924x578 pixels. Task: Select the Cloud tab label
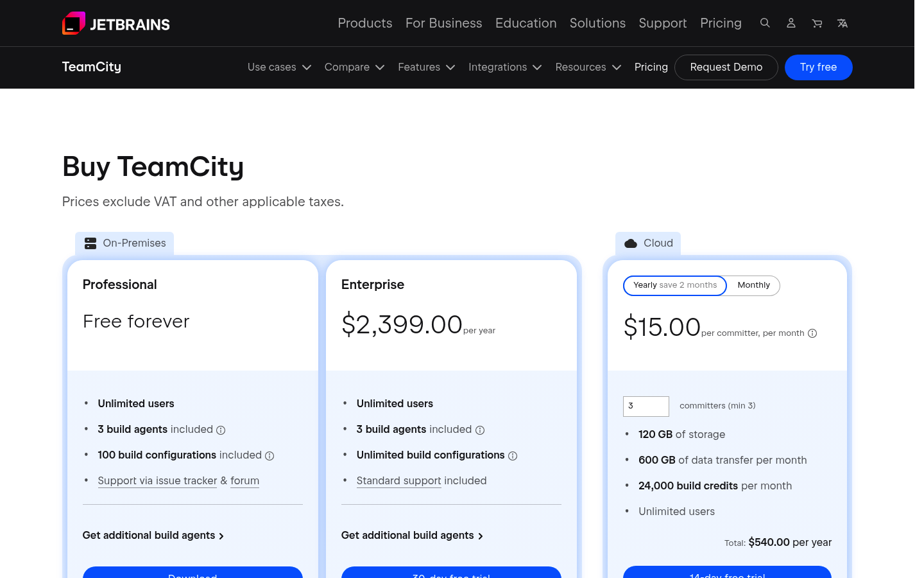coord(658,243)
